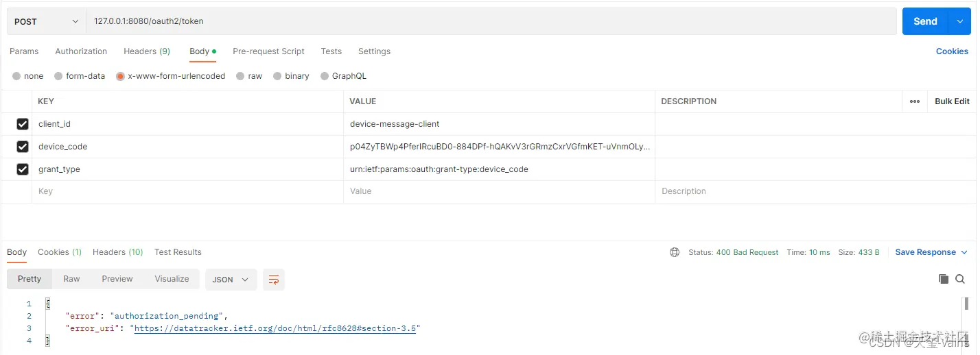This screenshot has height=355, width=980.
Task: Click the Send button
Action: click(925, 21)
